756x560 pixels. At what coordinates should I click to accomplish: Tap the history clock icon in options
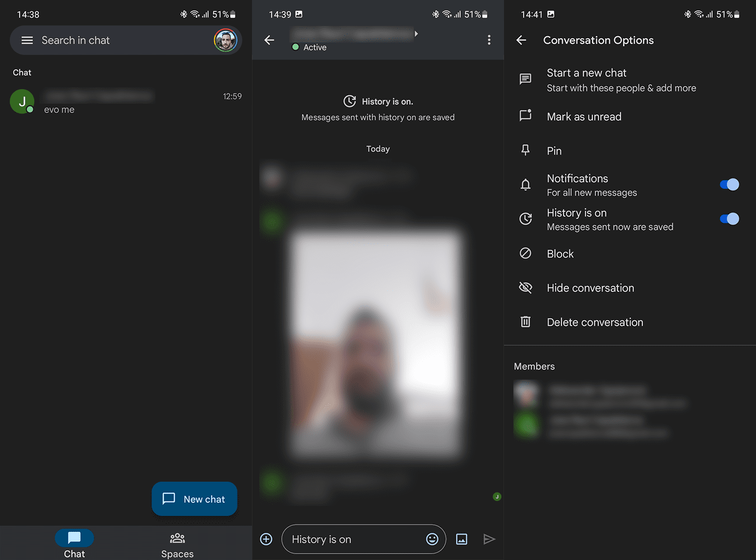(525, 219)
